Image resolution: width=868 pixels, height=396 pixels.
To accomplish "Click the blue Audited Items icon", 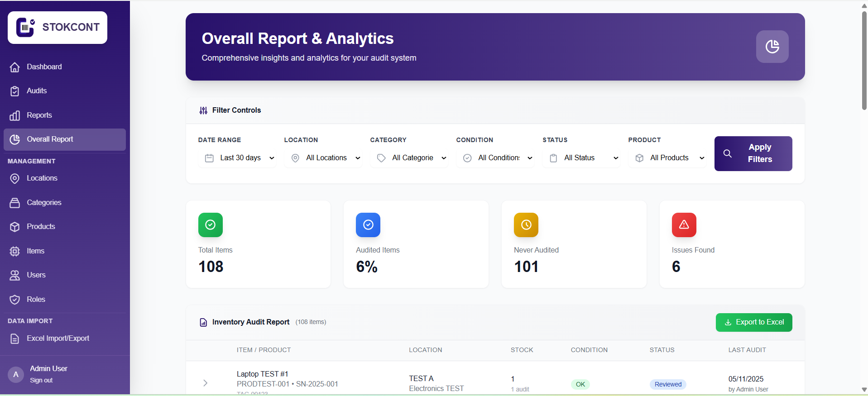I will click(x=368, y=225).
